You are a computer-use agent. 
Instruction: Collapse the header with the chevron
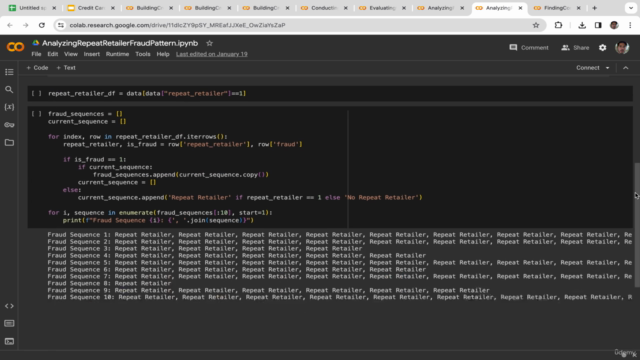(x=626, y=68)
